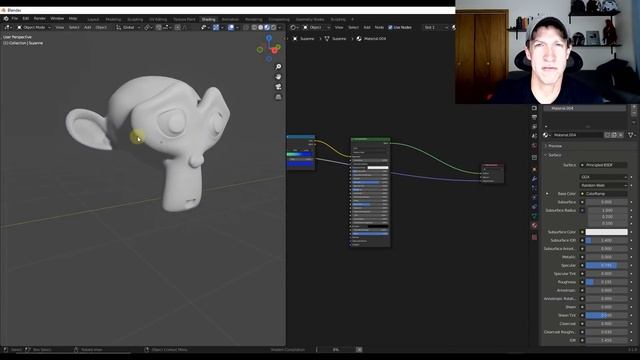Click the Material.004 name field
The image size is (640, 360).
coord(577,135)
